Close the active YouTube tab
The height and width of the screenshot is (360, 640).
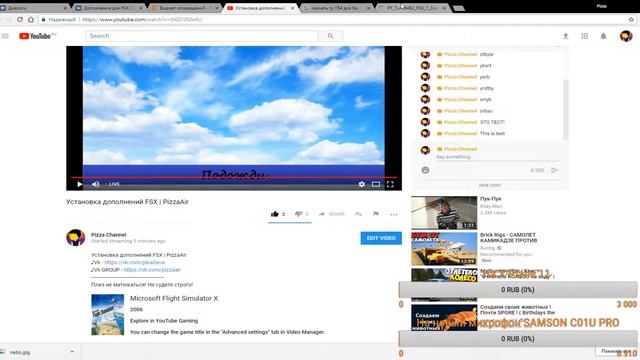pyautogui.click(x=292, y=8)
